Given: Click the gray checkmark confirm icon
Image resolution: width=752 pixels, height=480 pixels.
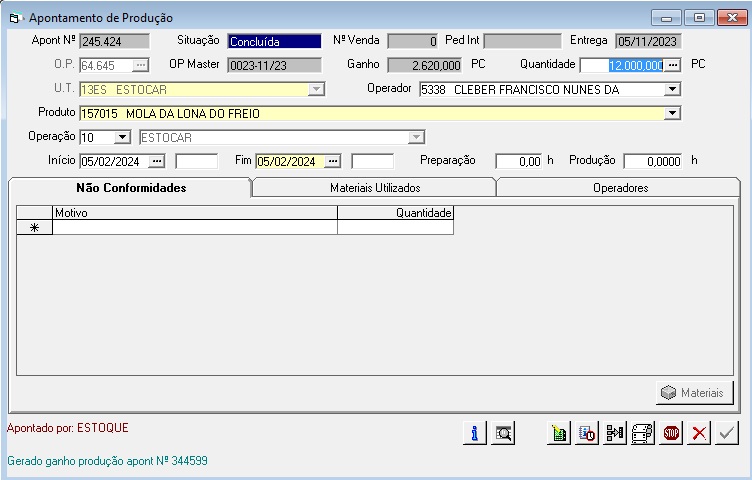Looking at the screenshot, I should (x=727, y=433).
